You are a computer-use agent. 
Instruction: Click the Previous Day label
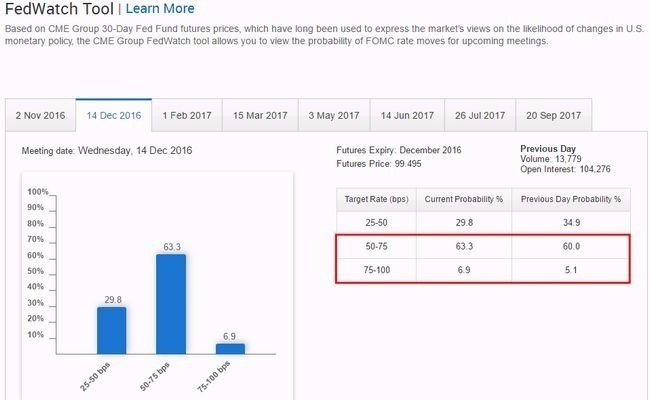coord(548,148)
